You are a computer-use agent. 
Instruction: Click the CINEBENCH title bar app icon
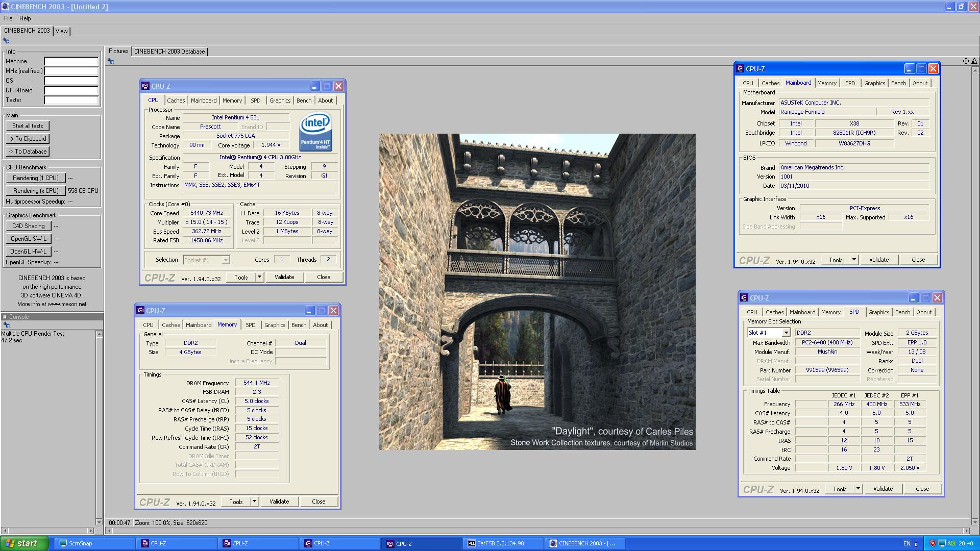pyautogui.click(x=5, y=7)
